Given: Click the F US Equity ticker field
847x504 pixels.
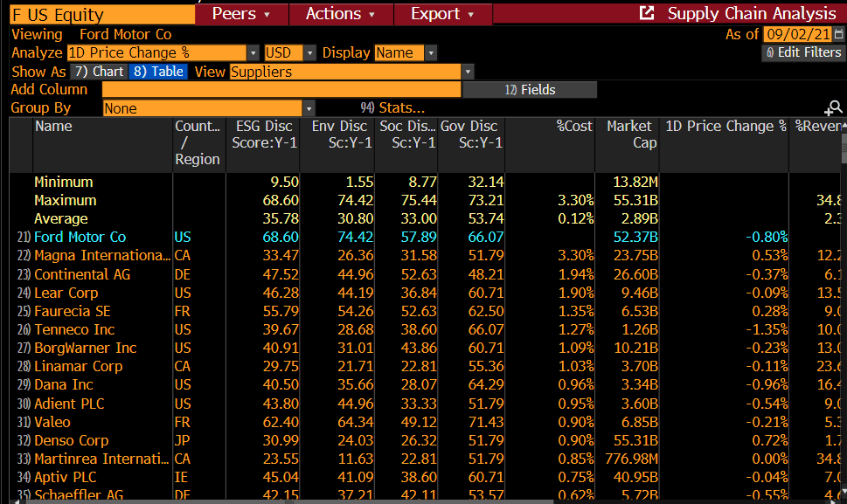Looking at the screenshot, I should (102, 15).
